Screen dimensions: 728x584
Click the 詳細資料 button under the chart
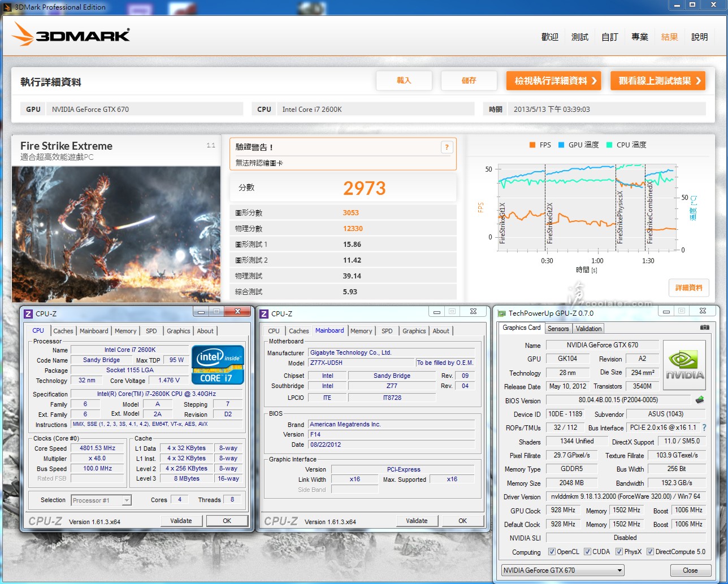pos(689,288)
